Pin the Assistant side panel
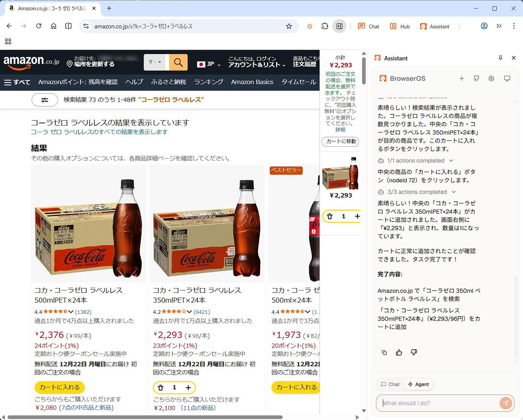 pyautogui.click(x=500, y=58)
